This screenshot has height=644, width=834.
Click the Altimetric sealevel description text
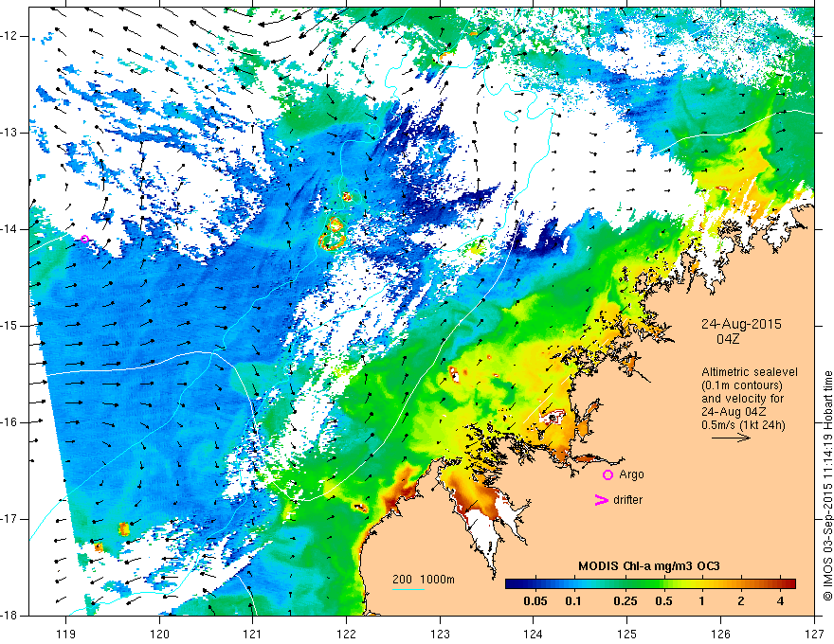(x=749, y=372)
